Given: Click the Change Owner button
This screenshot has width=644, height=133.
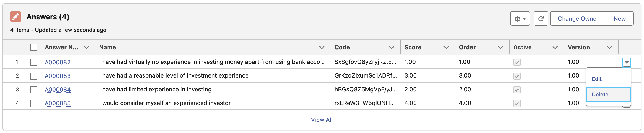Looking at the screenshot, I should point(578,19).
